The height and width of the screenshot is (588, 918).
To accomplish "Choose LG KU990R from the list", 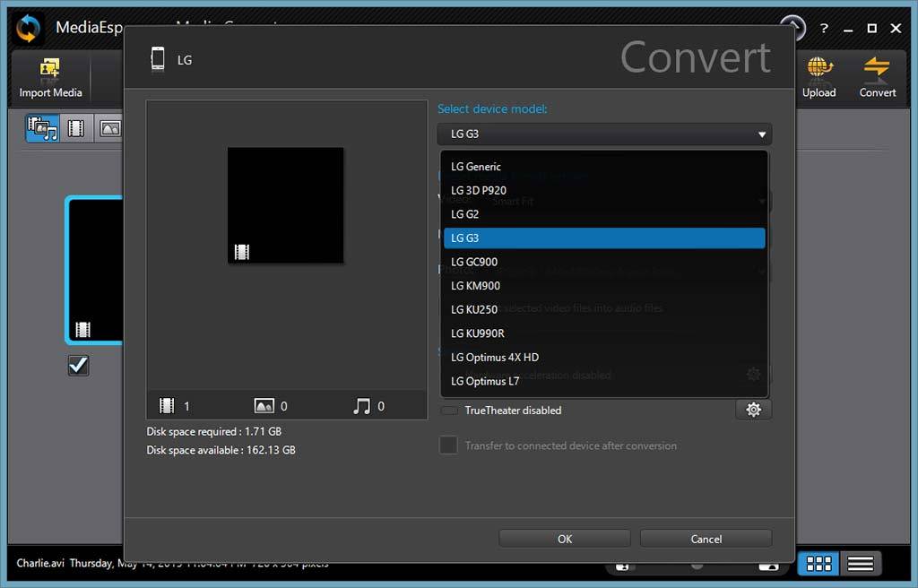I will click(604, 333).
